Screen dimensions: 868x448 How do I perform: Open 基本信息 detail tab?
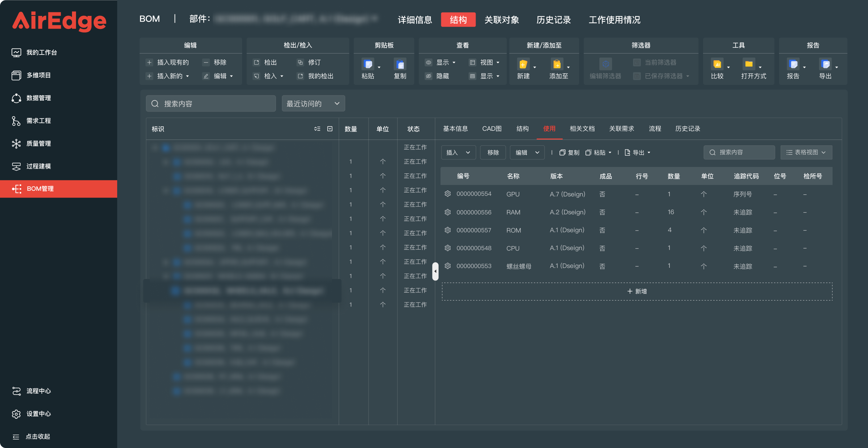tap(455, 129)
